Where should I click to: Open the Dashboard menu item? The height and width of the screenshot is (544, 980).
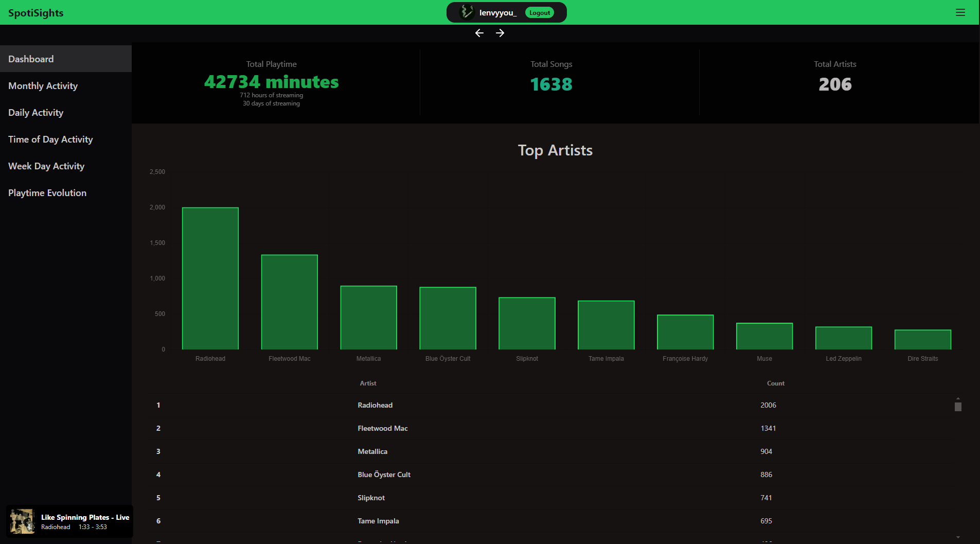(x=31, y=59)
